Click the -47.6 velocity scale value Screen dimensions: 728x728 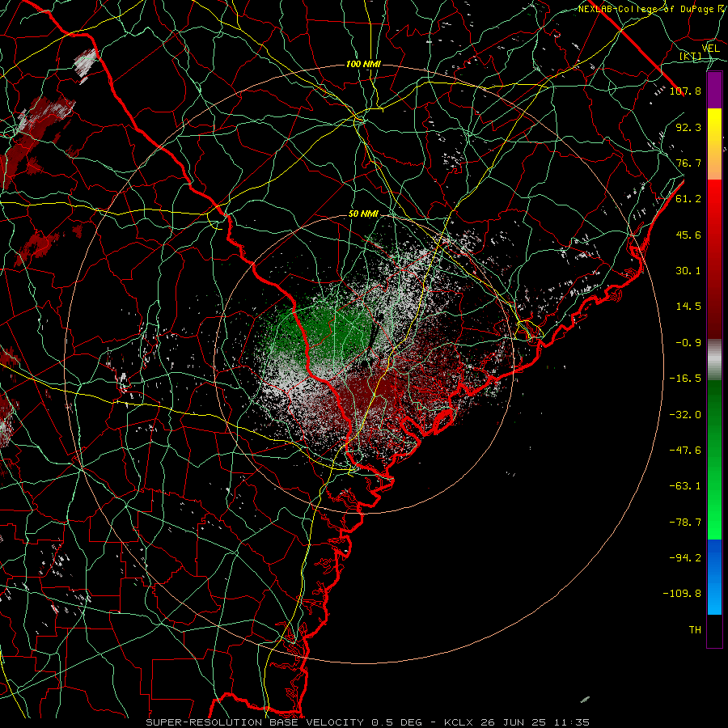click(685, 451)
